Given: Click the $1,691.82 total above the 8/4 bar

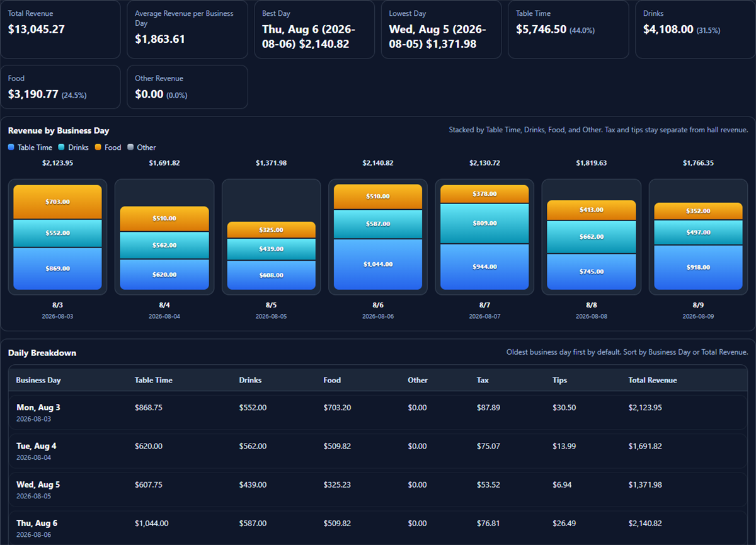Looking at the screenshot, I should [164, 163].
